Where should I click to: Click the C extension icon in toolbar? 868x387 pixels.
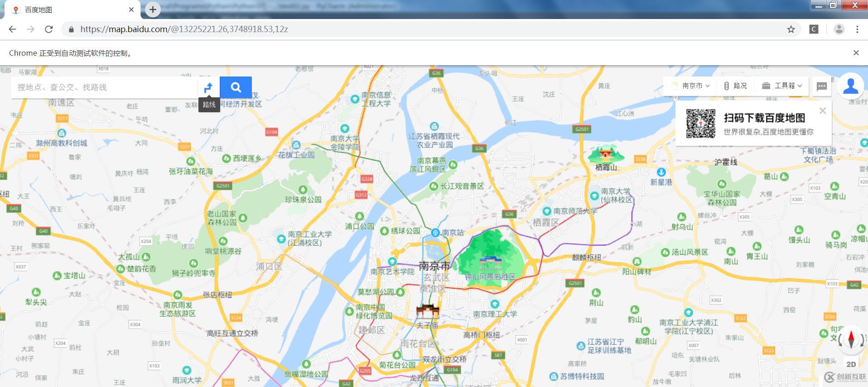[814, 29]
